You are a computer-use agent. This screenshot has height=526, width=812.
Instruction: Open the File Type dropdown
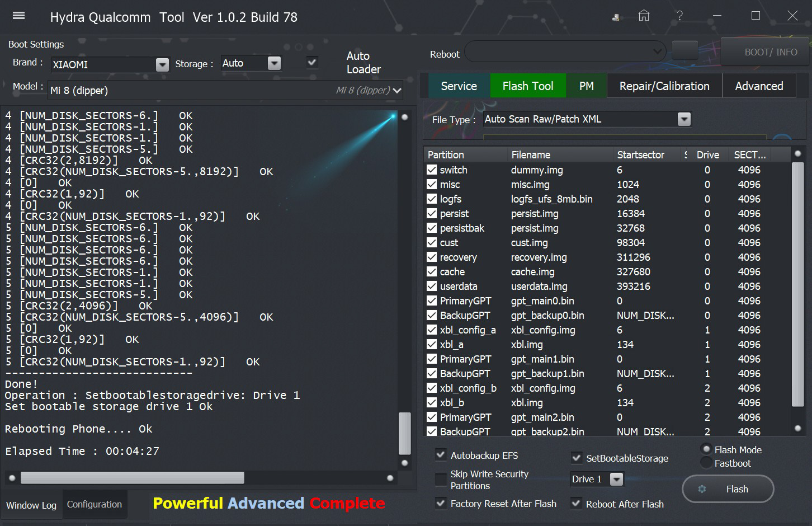point(684,119)
